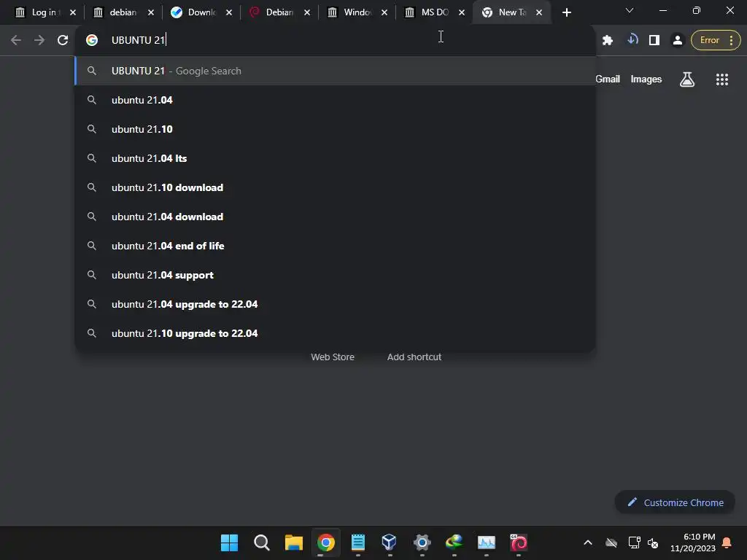Close the Download tab
Viewport: 747px width, 560px height.
229,12
